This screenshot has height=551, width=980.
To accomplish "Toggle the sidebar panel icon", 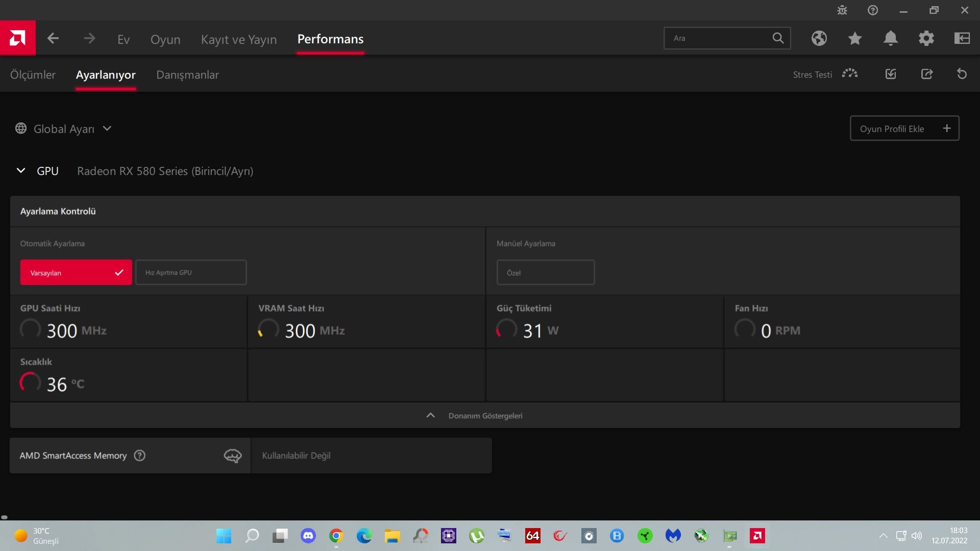I will [962, 38].
